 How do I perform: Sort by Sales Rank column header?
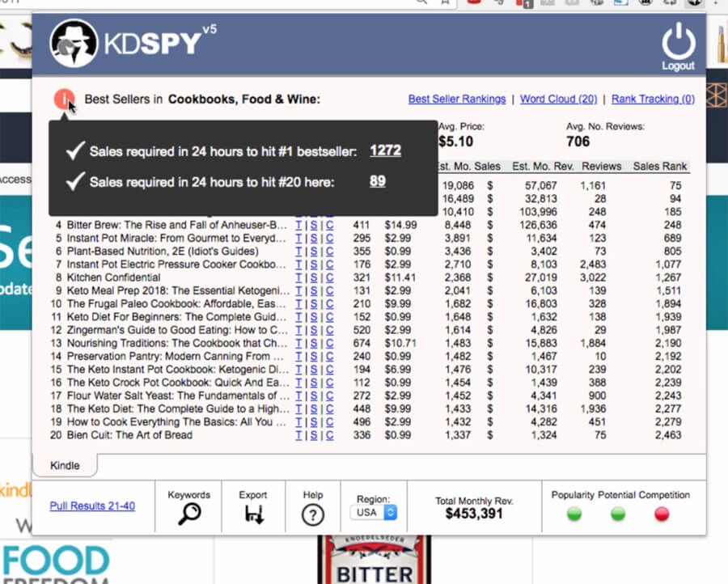[660, 166]
